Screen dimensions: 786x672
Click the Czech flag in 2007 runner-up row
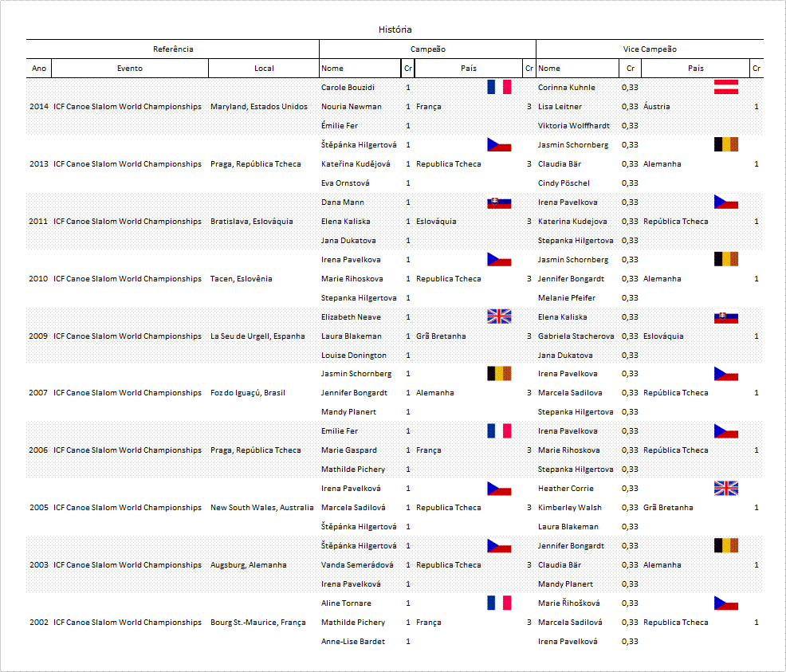pos(726,374)
